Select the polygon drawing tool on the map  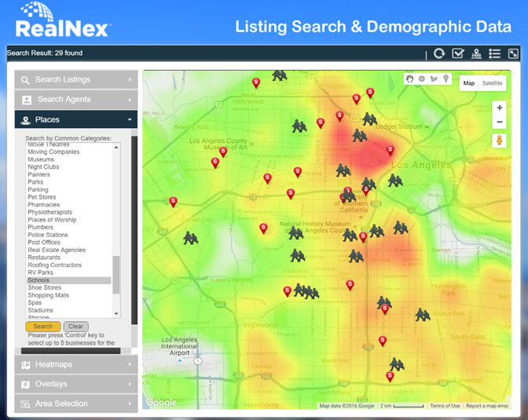click(434, 79)
